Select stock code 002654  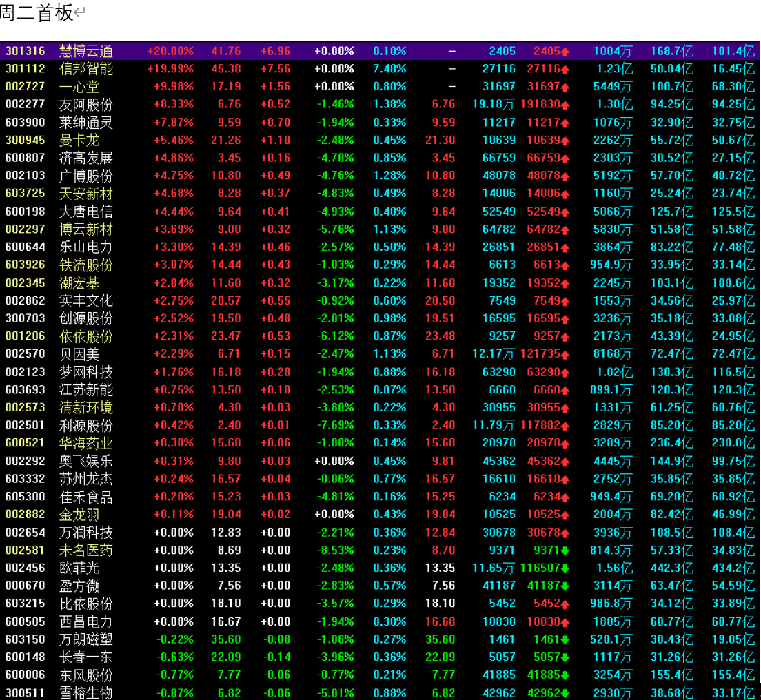[x=26, y=533]
